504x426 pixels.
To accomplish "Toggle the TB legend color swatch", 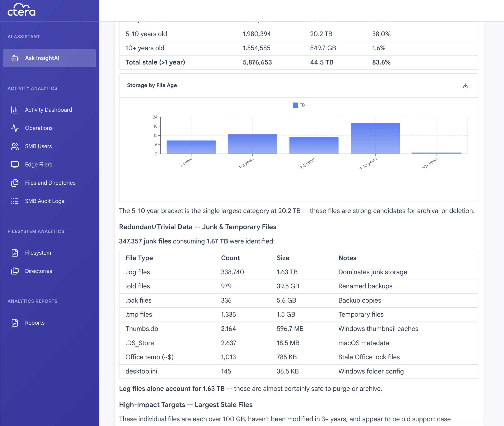I will coord(295,105).
